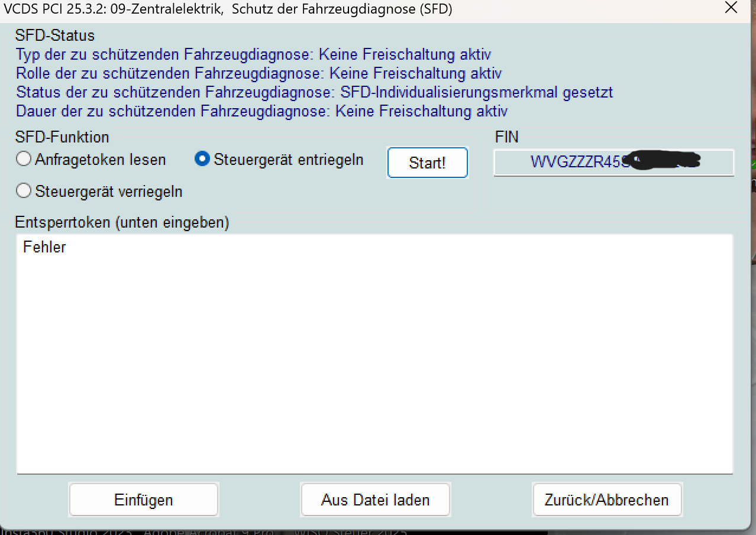756x535 pixels.
Task: Click the Dauer der zu schützenden Fahrzeugdiagnose line
Action: [261, 112]
